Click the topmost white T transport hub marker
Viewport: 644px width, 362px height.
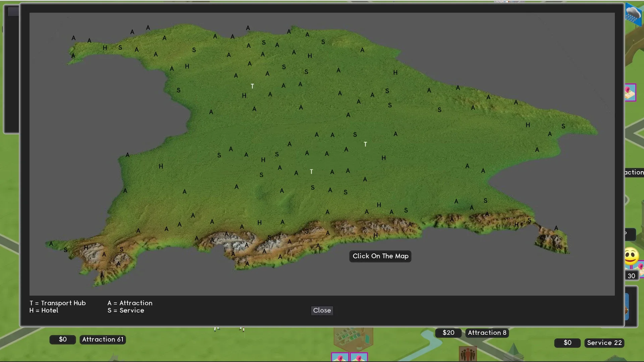[x=252, y=86]
